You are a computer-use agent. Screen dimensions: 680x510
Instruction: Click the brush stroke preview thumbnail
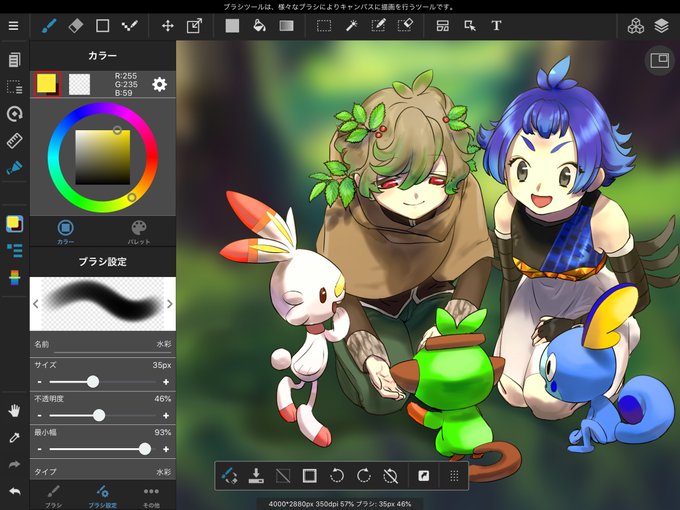click(x=103, y=304)
